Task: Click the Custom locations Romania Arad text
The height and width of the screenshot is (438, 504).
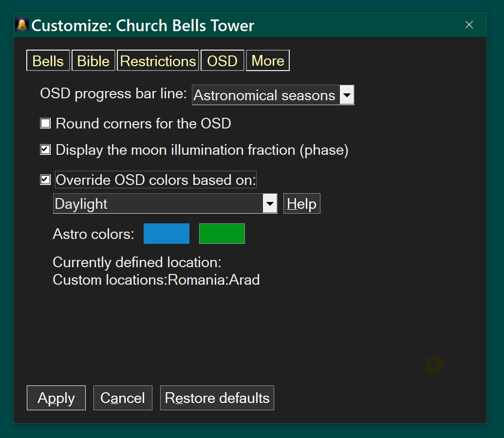Action: click(x=156, y=280)
